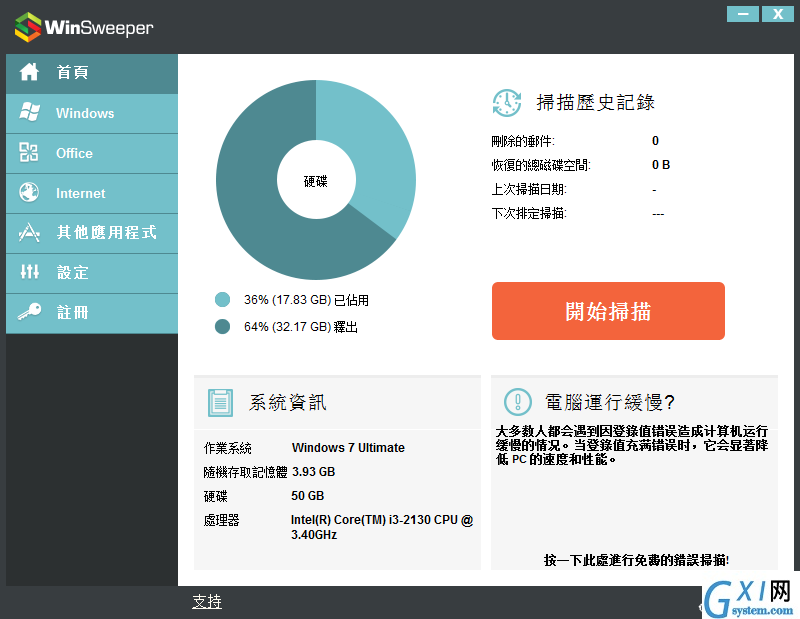Click the 50 GB hard disk value

pos(308,496)
